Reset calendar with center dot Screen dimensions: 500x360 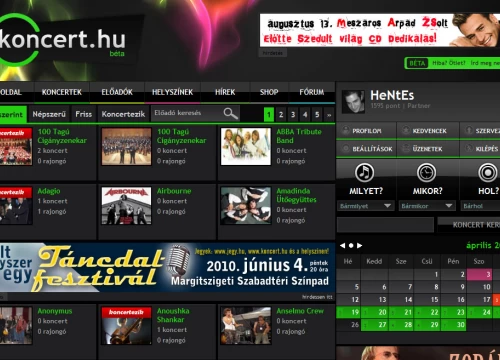tap(351, 246)
